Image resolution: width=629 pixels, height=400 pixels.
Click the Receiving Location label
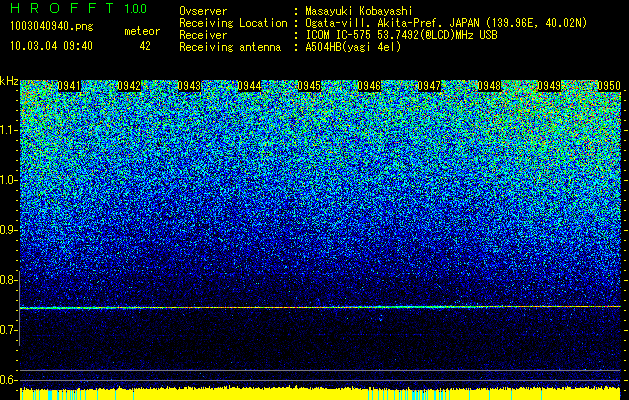pyautogui.click(x=233, y=23)
